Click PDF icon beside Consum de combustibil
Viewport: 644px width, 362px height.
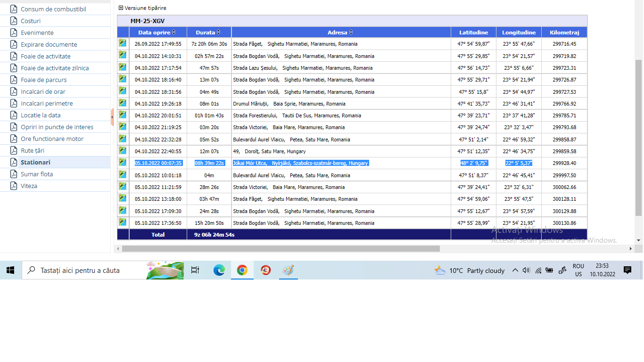[x=14, y=9]
